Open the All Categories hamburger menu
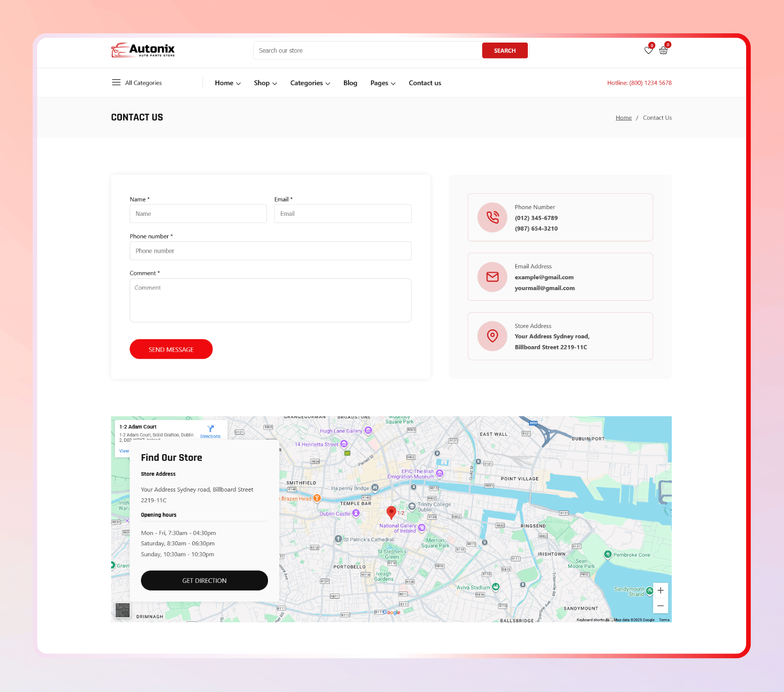This screenshot has width=784, height=692. 116,83
